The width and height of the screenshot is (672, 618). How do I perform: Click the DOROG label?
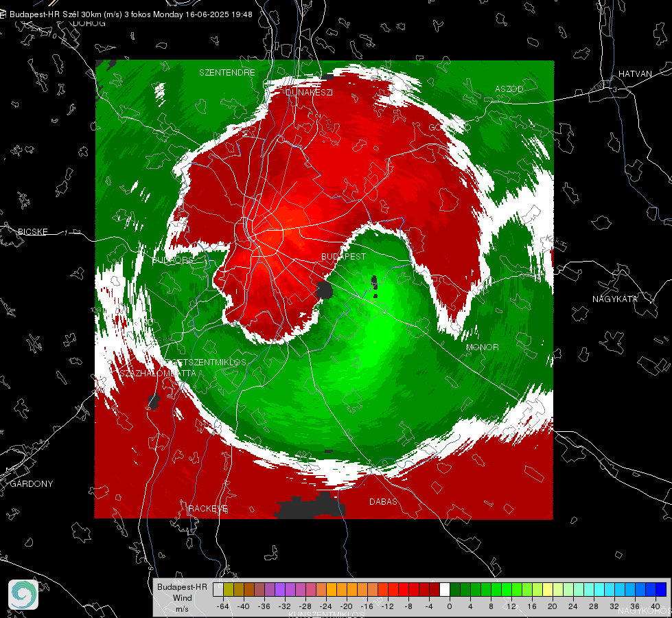tap(89, 23)
